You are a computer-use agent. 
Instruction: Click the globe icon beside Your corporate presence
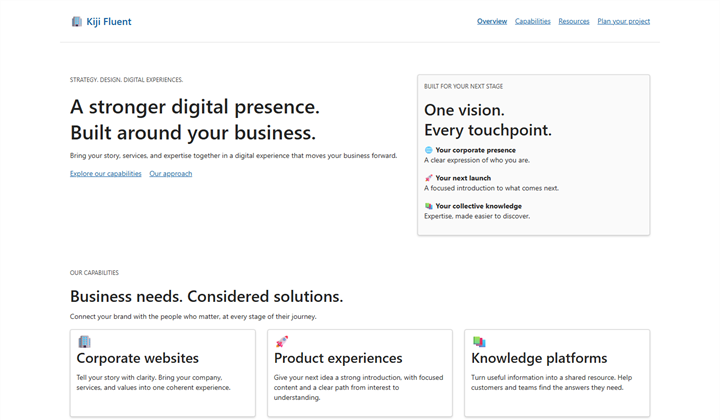pos(428,150)
